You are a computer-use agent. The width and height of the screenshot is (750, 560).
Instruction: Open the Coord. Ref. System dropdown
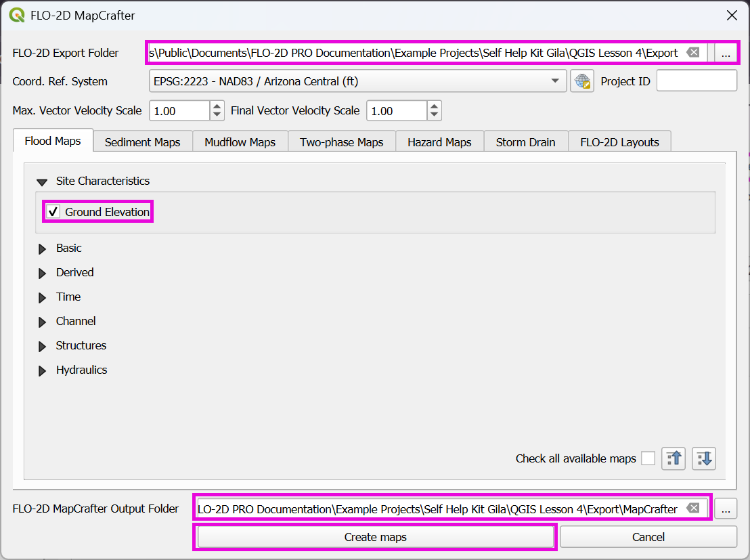[555, 81]
